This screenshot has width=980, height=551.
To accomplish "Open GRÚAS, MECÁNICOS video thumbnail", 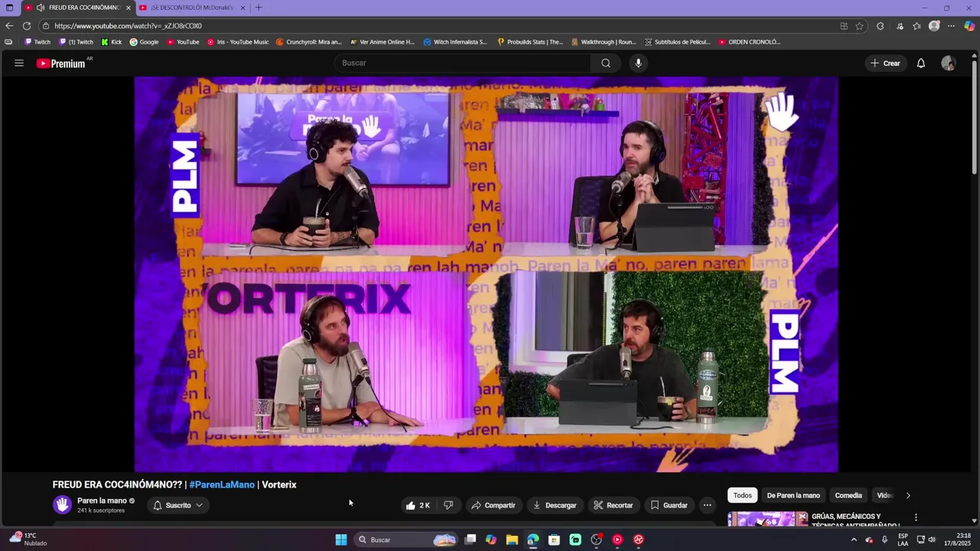I will pos(767,519).
